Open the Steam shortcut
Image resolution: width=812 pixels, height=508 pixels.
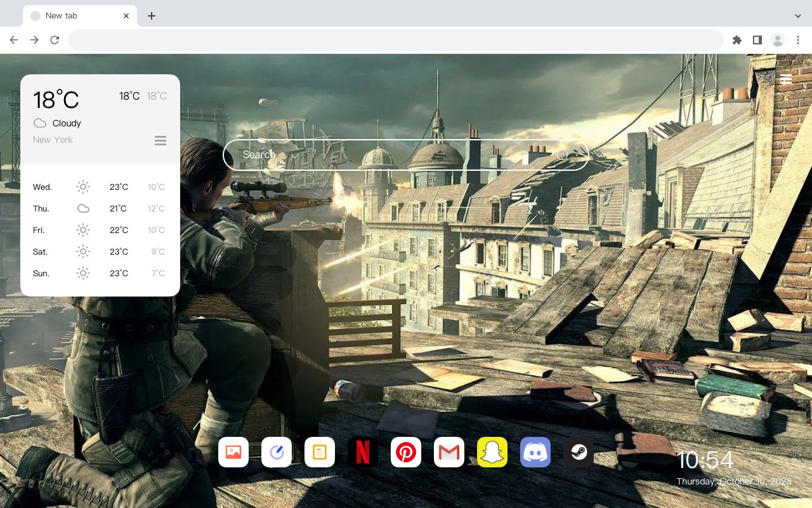[579, 452]
